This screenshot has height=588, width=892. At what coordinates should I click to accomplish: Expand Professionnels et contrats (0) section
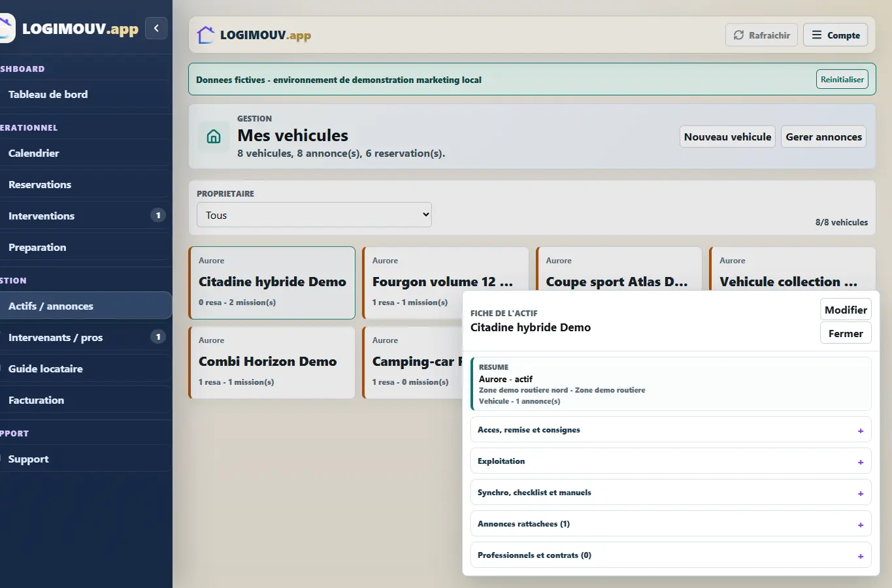coord(670,555)
